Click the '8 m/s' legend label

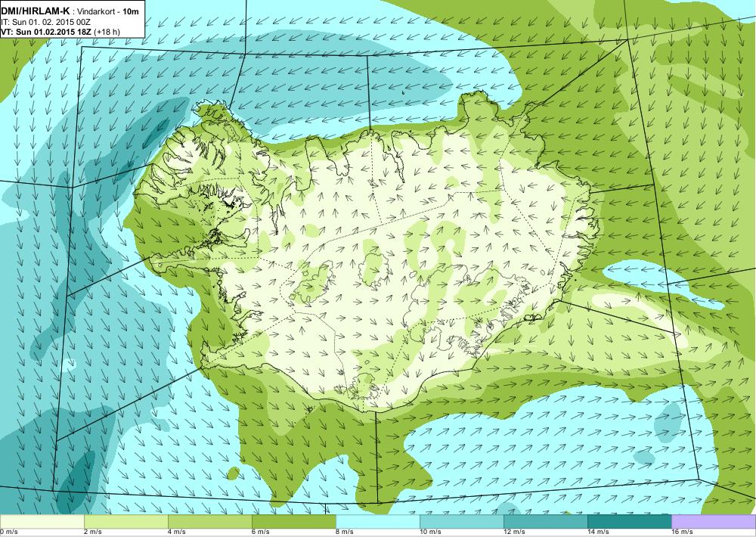coord(345,532)
